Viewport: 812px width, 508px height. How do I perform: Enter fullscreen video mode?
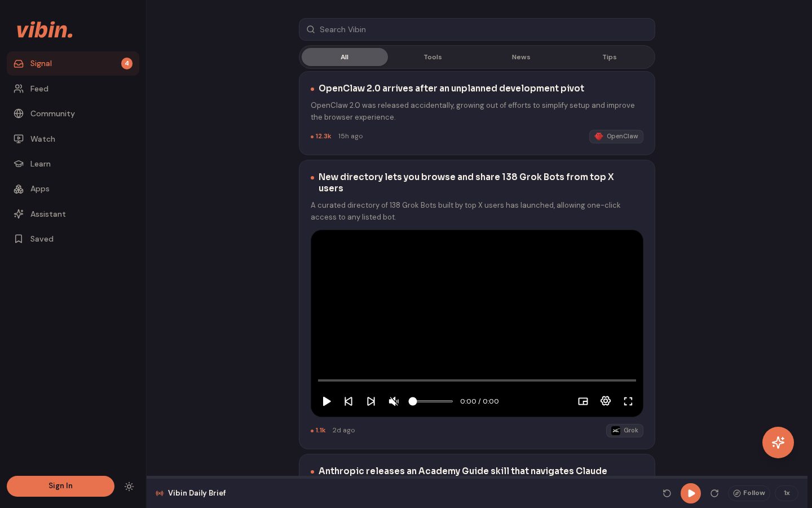628,401
